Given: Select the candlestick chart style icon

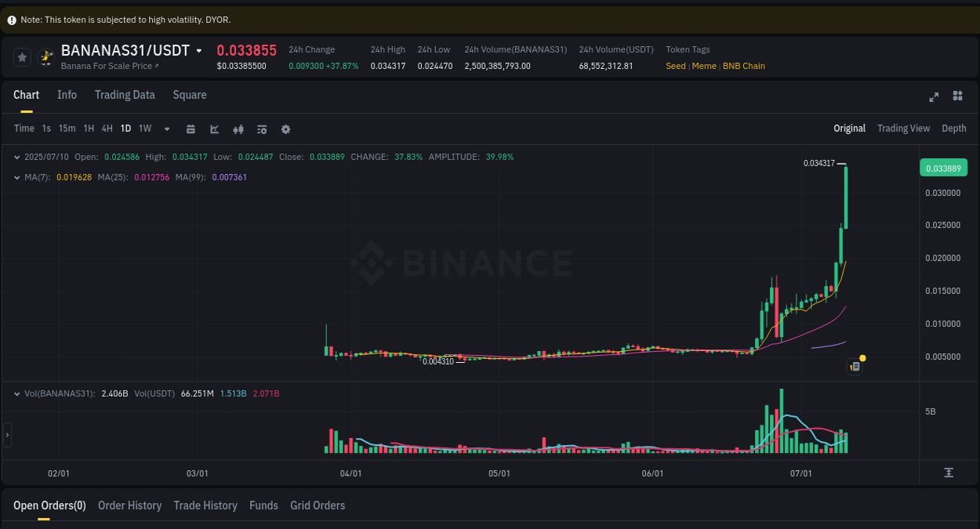Looking at the screenshot, I should pyautogui.click(x=238, y=129).
